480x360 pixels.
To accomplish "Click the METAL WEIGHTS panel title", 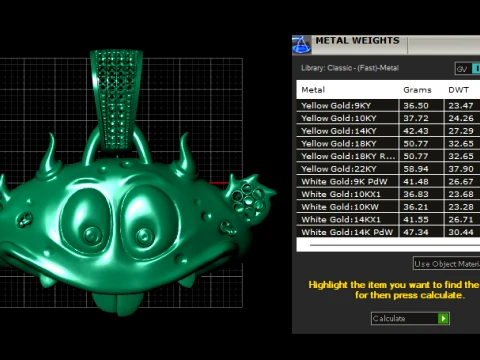I will point(357,41).
